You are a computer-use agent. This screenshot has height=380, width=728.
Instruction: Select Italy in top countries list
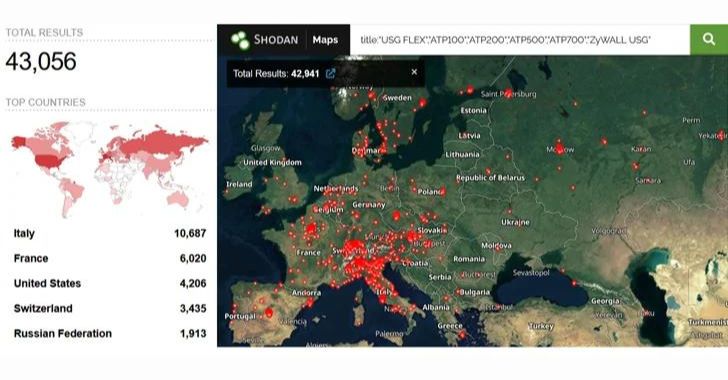point(24,234)
